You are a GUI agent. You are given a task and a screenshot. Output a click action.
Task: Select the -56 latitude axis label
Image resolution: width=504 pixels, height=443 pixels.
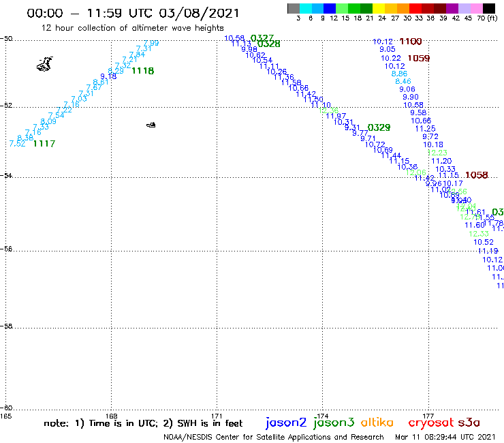click(x=6, y=249)
